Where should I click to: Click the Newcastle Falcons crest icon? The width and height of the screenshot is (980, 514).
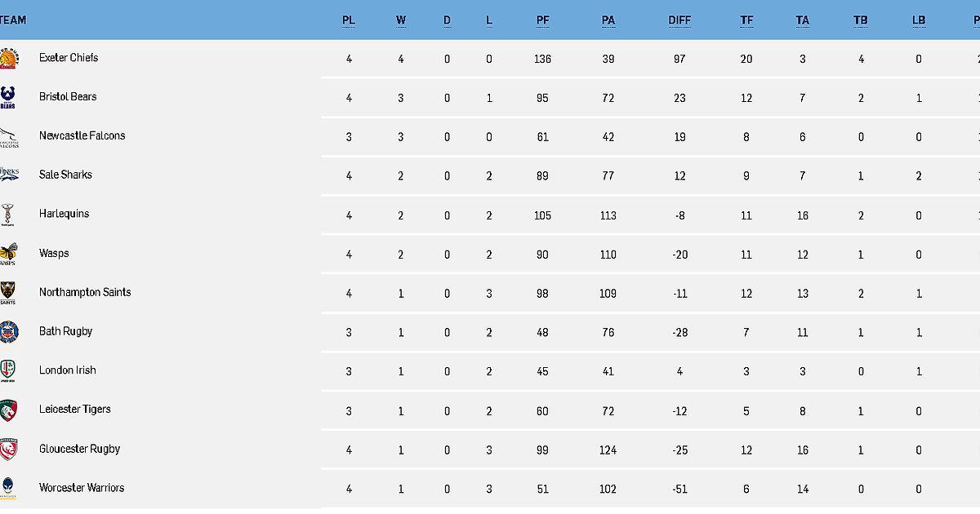click(8, 137)
